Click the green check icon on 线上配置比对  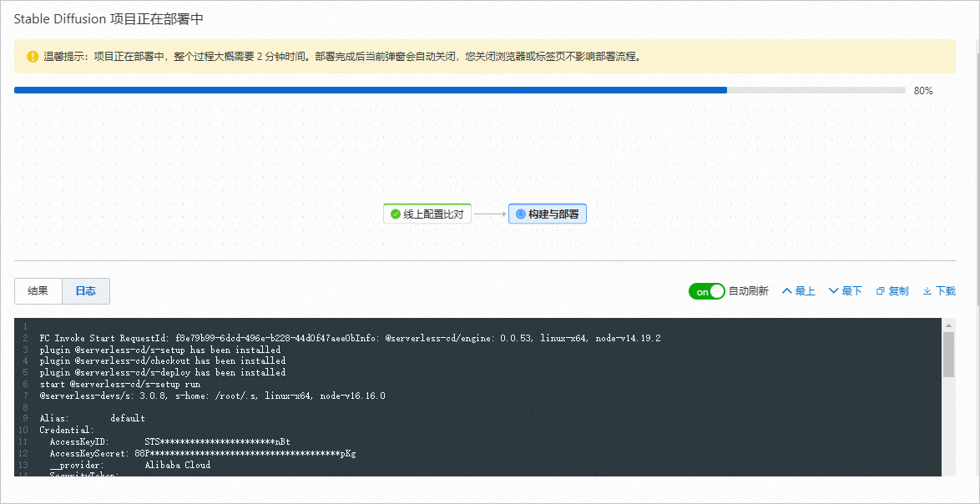[x=395, y=214]
